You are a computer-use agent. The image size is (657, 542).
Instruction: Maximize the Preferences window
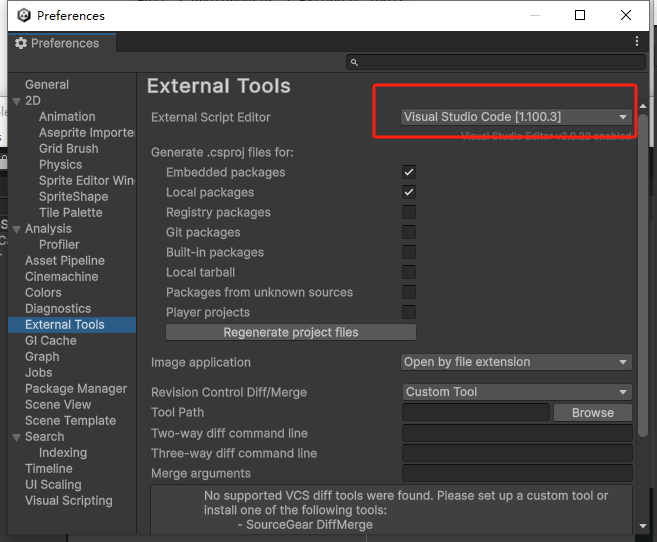point(581,15)
